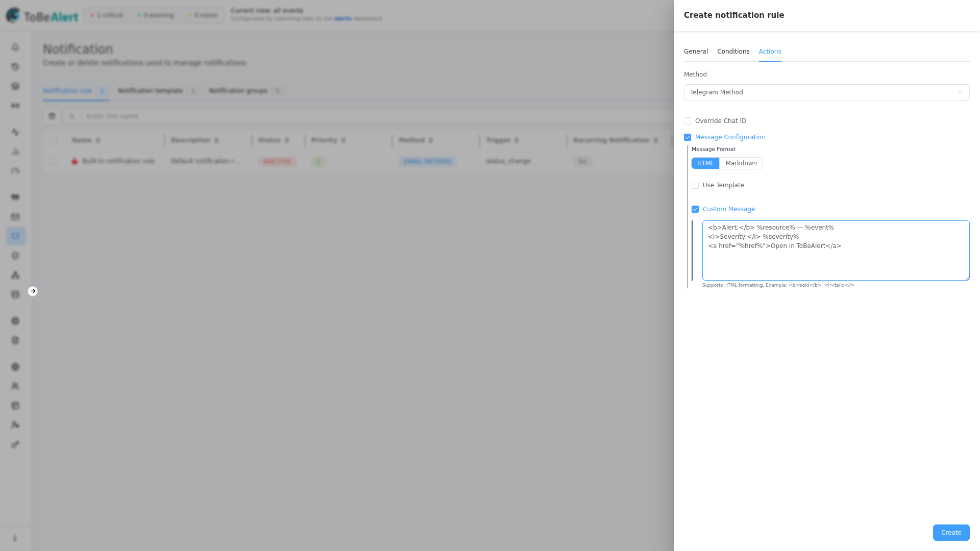Uncheck the Message Configuration checkbox
980x551 pixels.
[x=688, y=137]
